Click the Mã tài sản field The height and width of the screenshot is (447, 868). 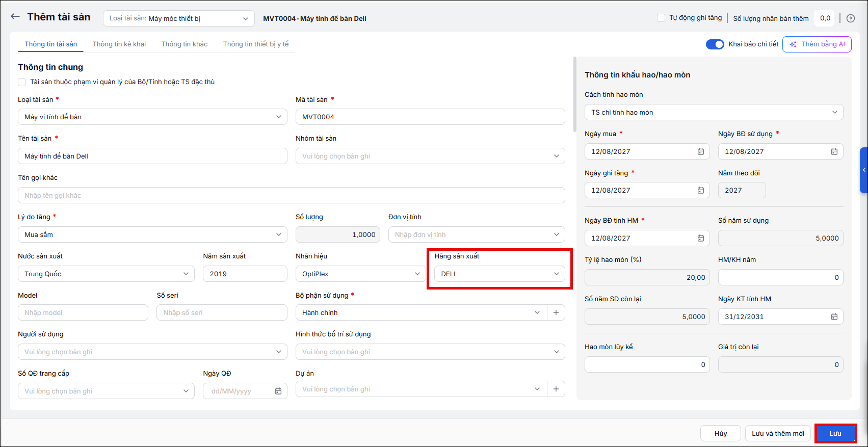click(x=430, y=117)
